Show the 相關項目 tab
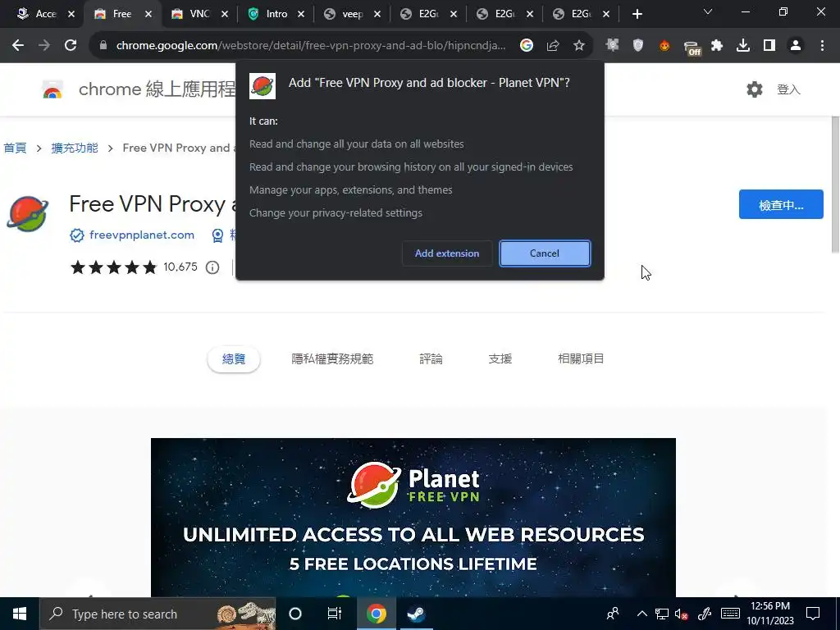The height and width of the screenshot is (630, 840). pyautogui.click(x=581, y=358)
